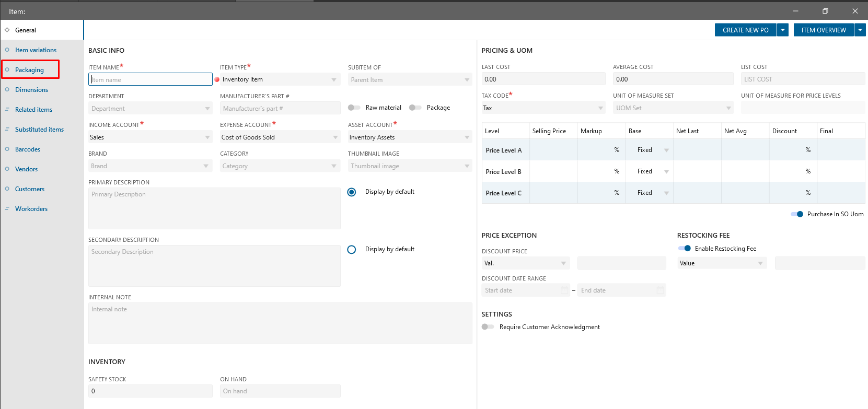Screen dimensions: 868x409
Task: Click the icon beside Workorders in sidebar
Action: pyautogui.click(x=7, y=209)
